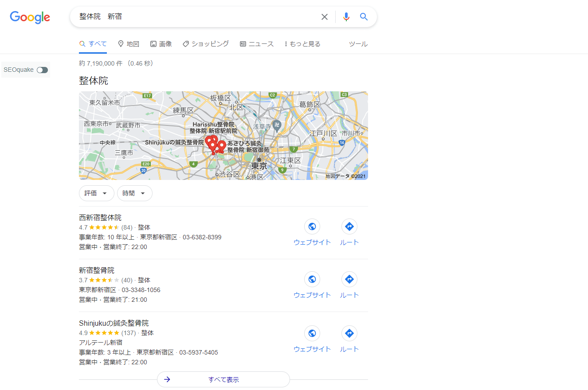This screenshot has width=588, height=390.
Task: Open website globe icon for Shinjukuの鍼灸整骨院
Action: (312, 333)
